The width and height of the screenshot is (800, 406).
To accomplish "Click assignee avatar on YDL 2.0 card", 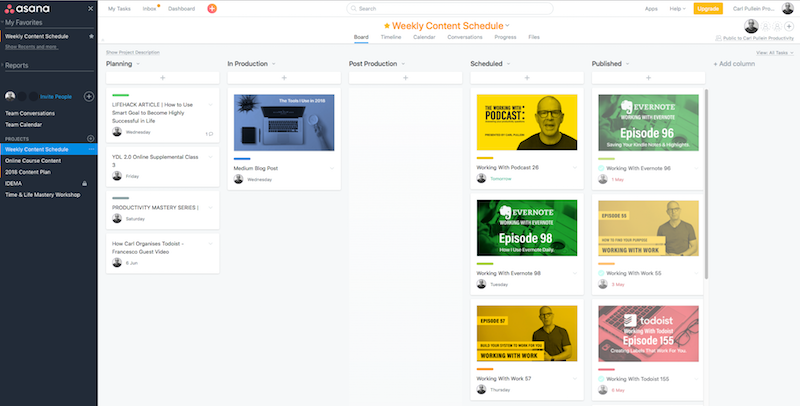I will [x=117, y=176].
